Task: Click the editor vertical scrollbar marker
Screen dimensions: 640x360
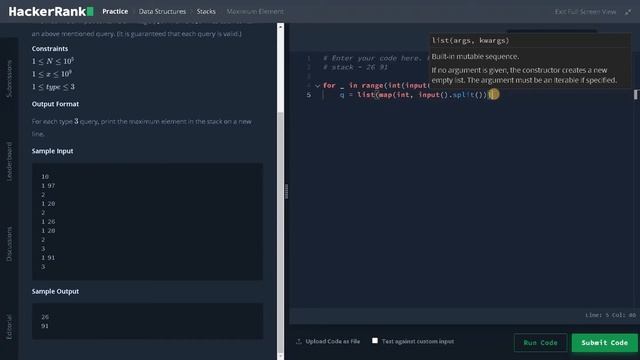Action: tap(636, 94)
